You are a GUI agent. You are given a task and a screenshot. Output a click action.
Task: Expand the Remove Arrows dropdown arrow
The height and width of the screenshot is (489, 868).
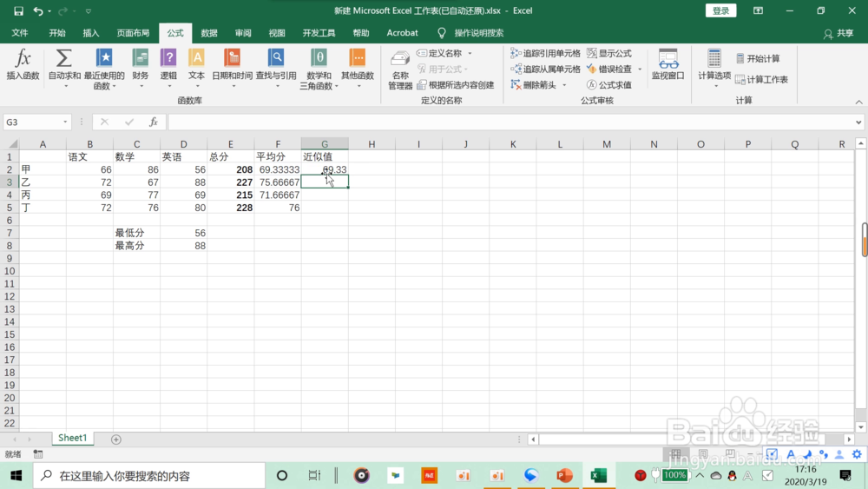(564, 85)
